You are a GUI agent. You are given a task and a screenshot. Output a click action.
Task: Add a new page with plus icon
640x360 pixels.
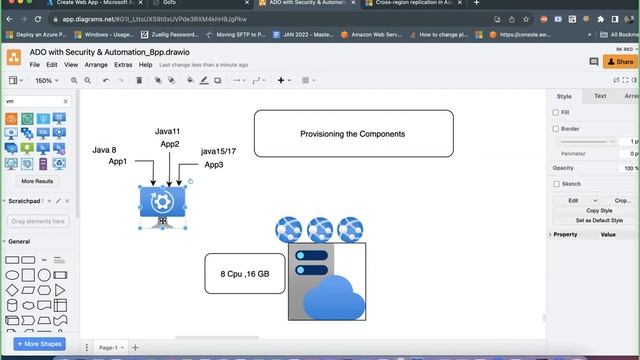pos(135,347)
